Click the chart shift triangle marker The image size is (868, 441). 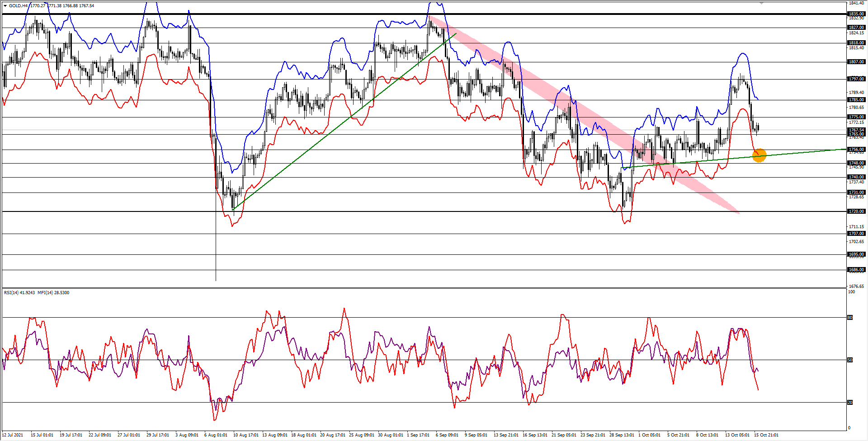coord(761,3)
